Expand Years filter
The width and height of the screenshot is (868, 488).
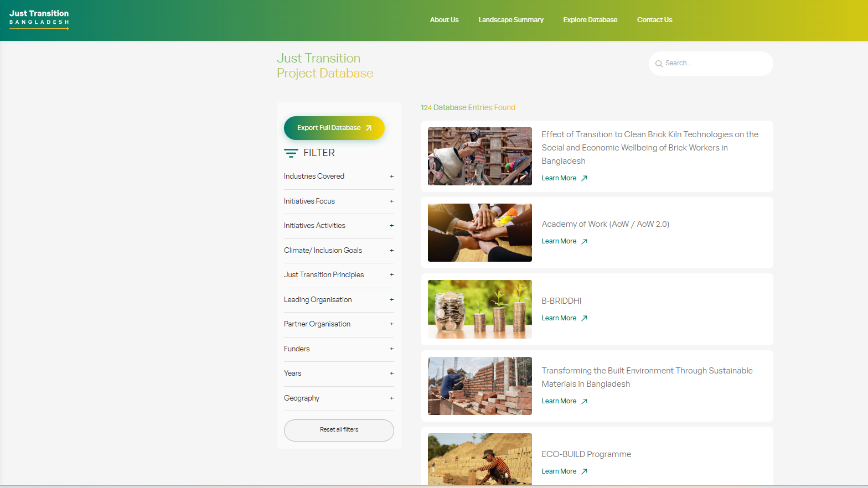click(339, 373)
